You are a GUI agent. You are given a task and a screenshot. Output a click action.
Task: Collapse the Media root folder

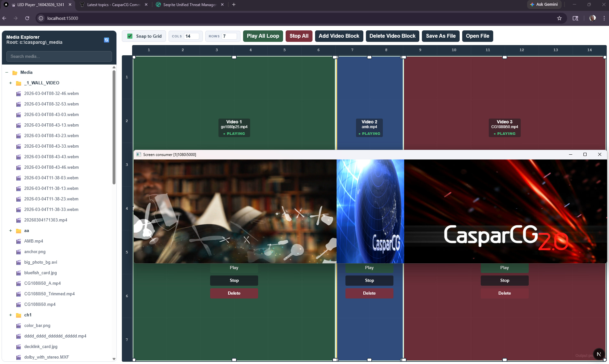point(7,73)
